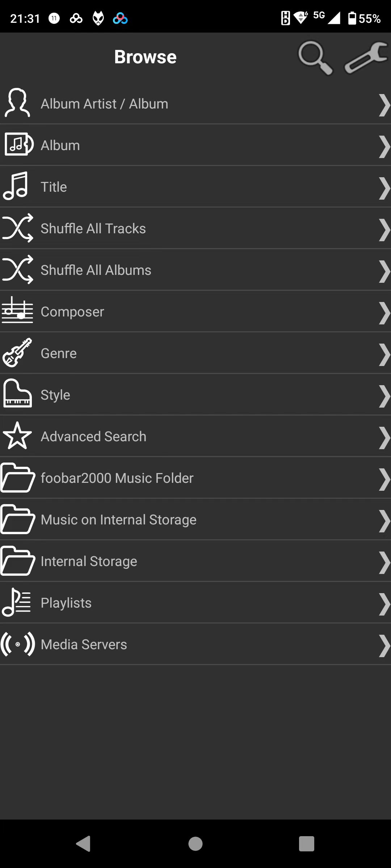
Task: Tap the Android back navigation button
Action: (x=84, y=844)
